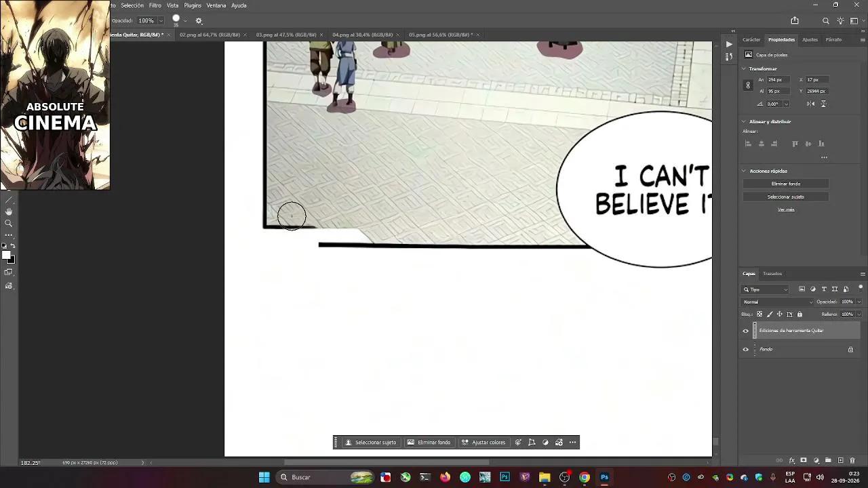Toggle lock position icon
Screen dimensions: 868x488
[779, 314]
